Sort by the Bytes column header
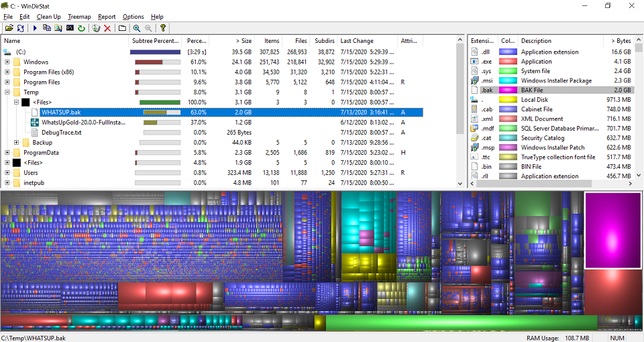 (619, 41)
